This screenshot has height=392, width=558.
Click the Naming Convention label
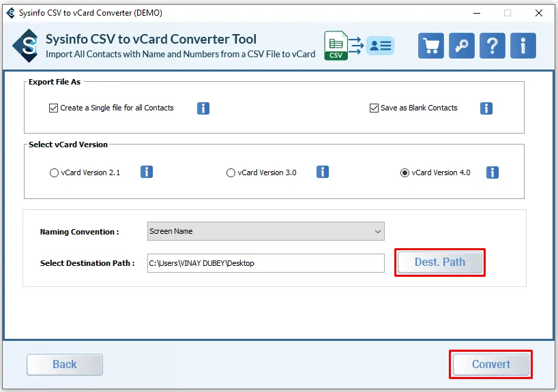pyautogui.click(x=80, y=232)
